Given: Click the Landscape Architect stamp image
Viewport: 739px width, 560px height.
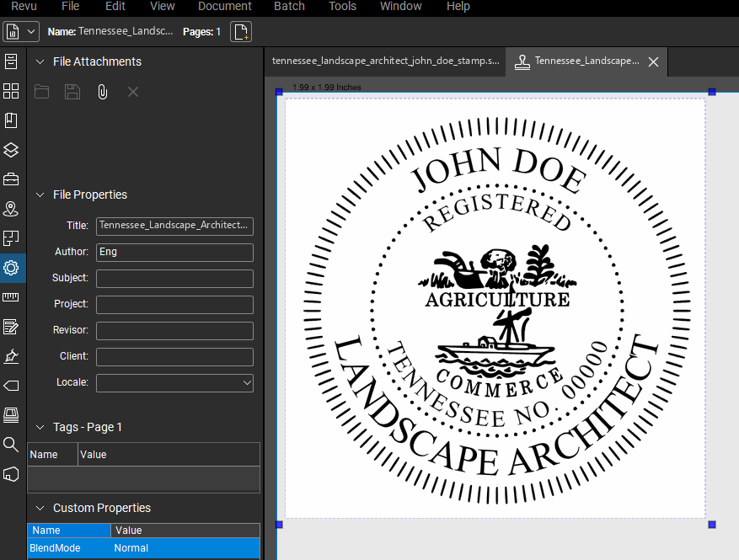Looking at the screenshot, I should (x=497, y=310).
